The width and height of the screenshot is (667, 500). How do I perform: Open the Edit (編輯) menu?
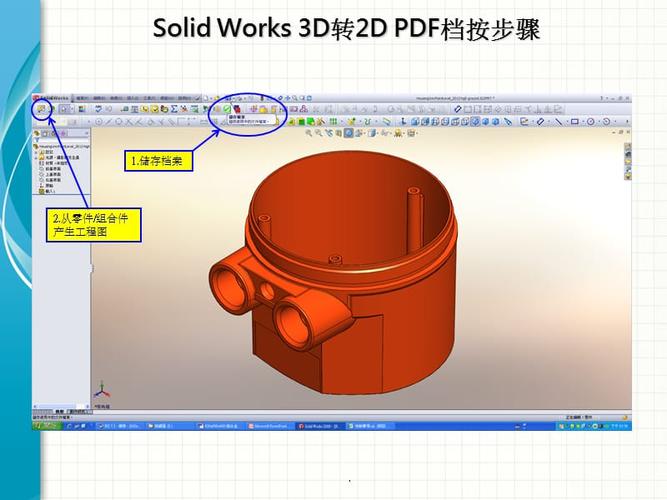click(x=100, y=98)
